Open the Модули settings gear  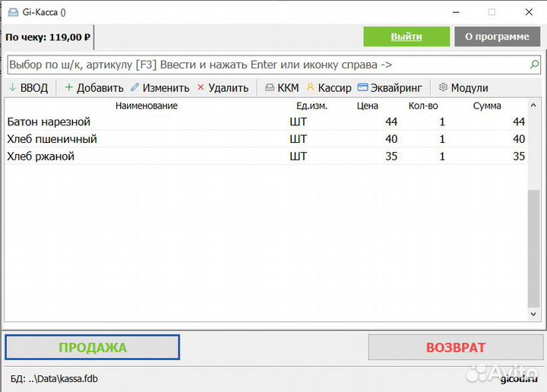(x=463, y=87)
